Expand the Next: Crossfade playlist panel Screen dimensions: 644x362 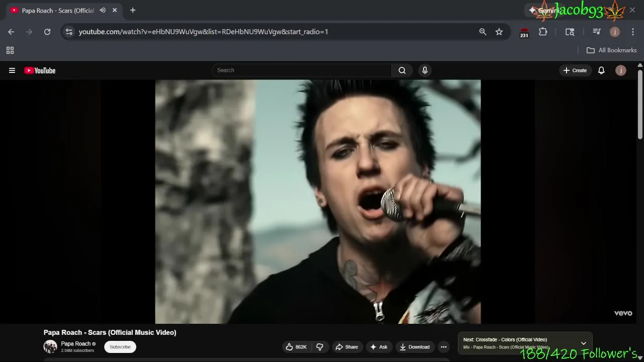click(584, 343)
